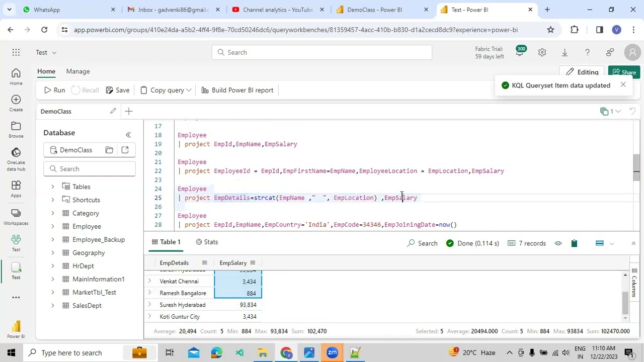Click the eye icon in results toolbar
The image size is (644, 362).
558,243
